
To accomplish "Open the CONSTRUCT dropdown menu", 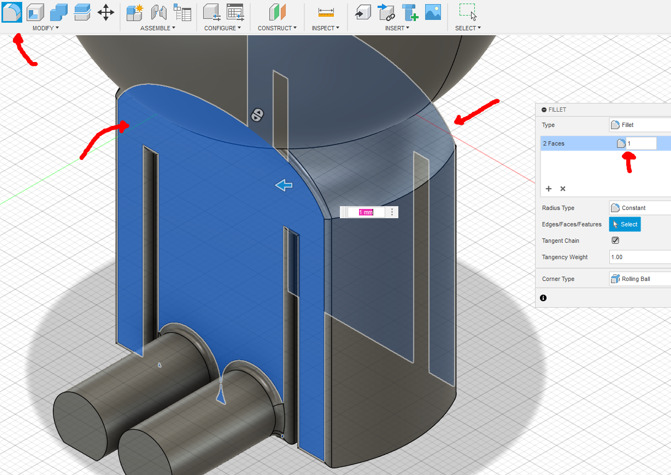I will tap(277, 28).
